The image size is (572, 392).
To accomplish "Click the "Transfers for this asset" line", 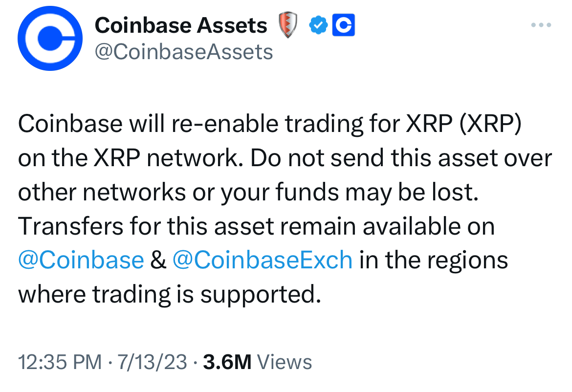I will (256, 226).
